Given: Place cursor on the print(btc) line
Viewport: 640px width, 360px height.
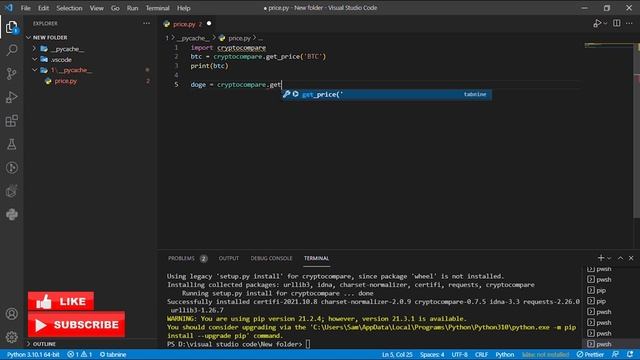Looking at the screenshot, I should (209, 66).
